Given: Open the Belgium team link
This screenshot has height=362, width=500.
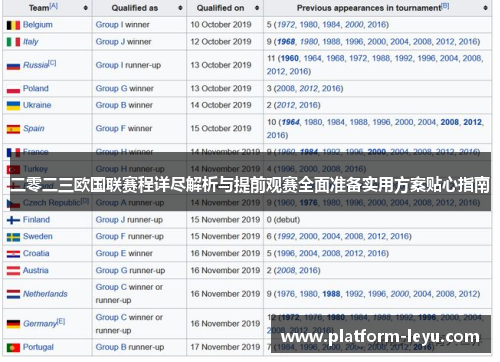Looking at the screenshot, I should point(38,25).
